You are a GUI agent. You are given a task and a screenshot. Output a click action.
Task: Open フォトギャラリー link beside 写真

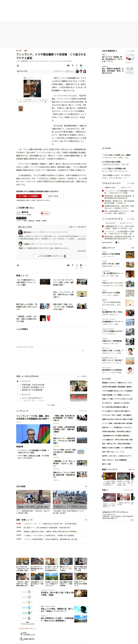[x=129, y=490]
